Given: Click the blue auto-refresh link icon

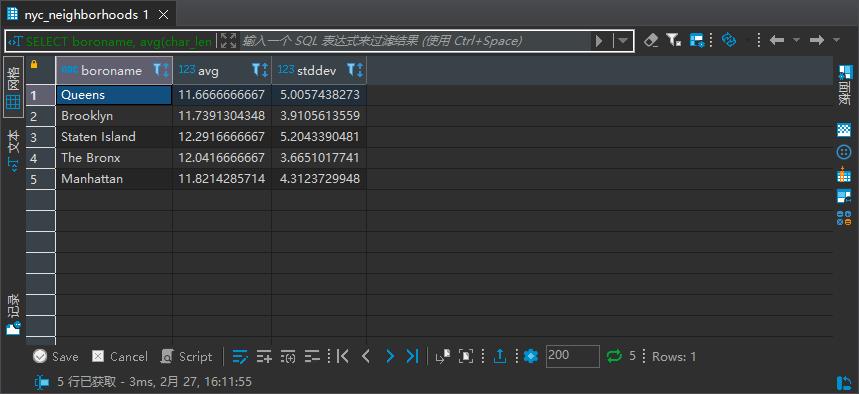Looking at the screenshot, I should pos(729,40).
